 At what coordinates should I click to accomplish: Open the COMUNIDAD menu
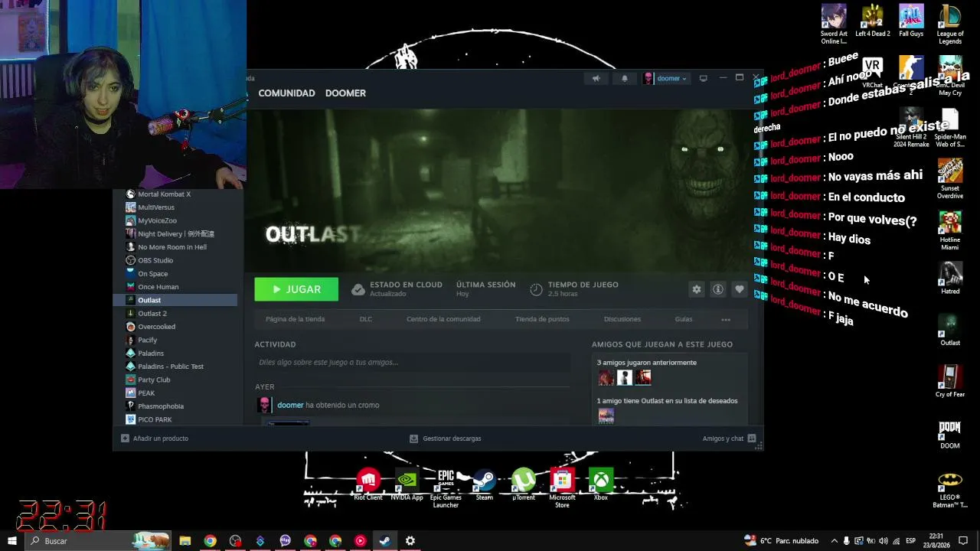(286, 93)
